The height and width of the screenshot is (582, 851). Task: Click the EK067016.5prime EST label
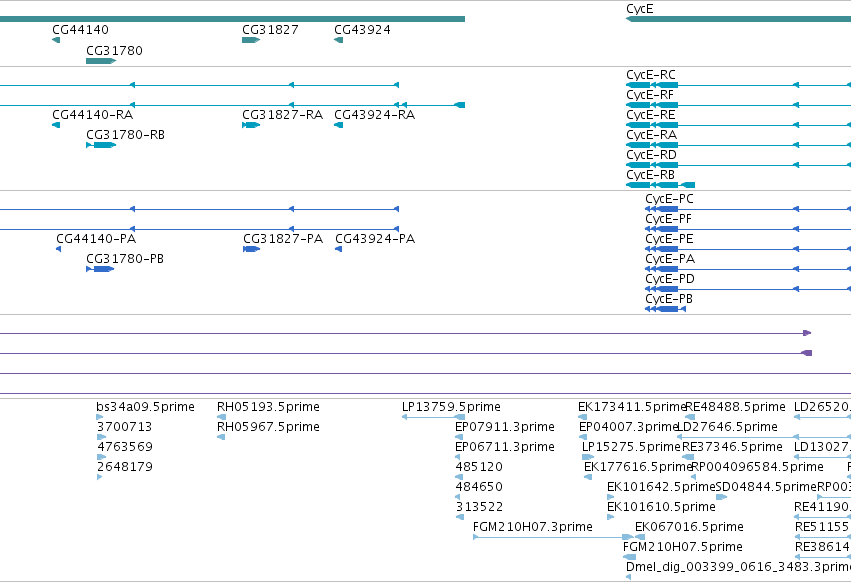(689, 527)
